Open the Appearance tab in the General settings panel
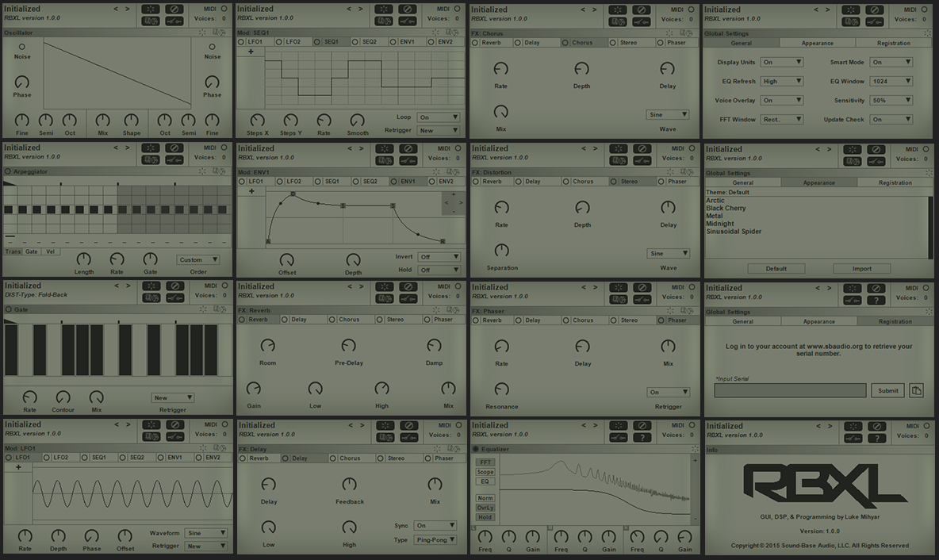The width and height of the screenshot is (939, 560). click(x=818, y=43)
